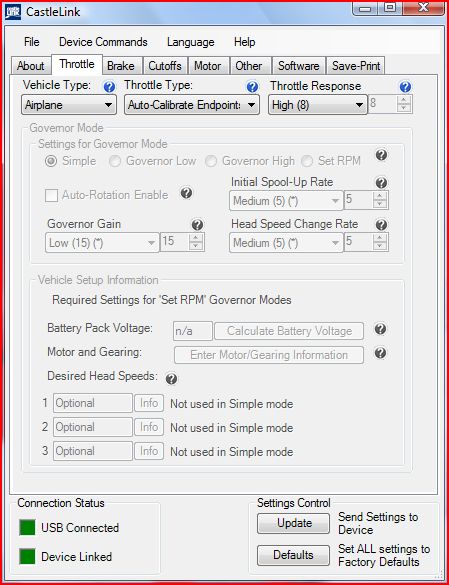Switch to the Cutoffs tab

tap(165, 66)
